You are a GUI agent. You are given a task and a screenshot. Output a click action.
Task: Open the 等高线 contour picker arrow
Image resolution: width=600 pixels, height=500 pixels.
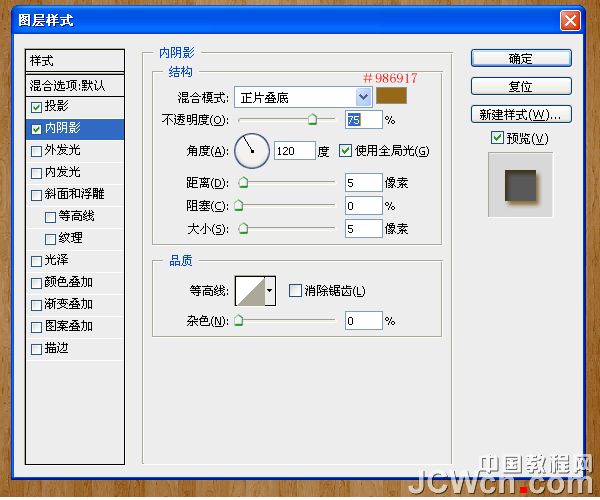(270, 291)
